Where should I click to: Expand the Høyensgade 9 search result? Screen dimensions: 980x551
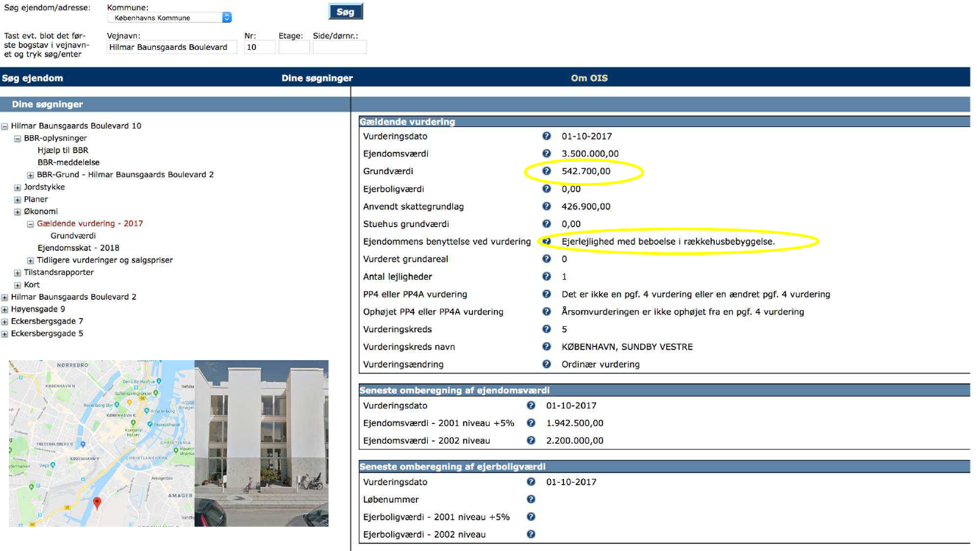[5, 309]
